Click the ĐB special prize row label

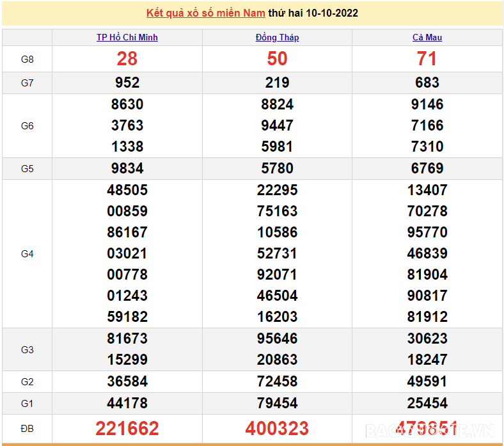[x=27, y=428]
